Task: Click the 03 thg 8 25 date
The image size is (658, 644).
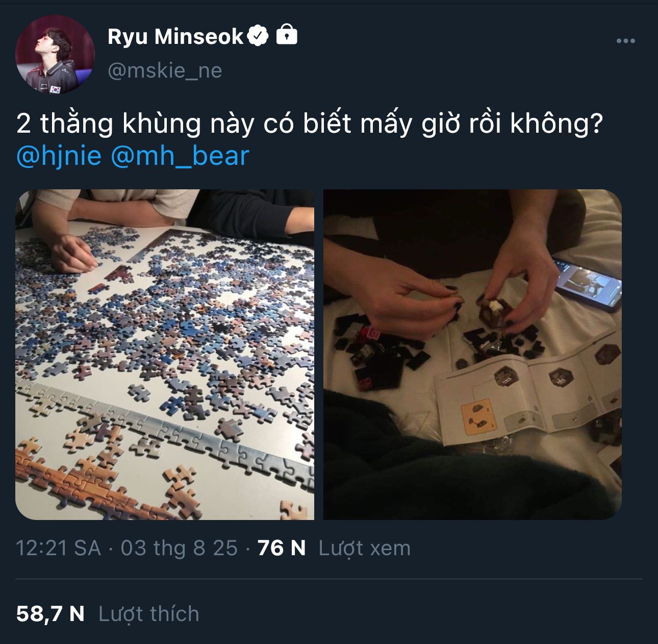Action: (179, 548)
